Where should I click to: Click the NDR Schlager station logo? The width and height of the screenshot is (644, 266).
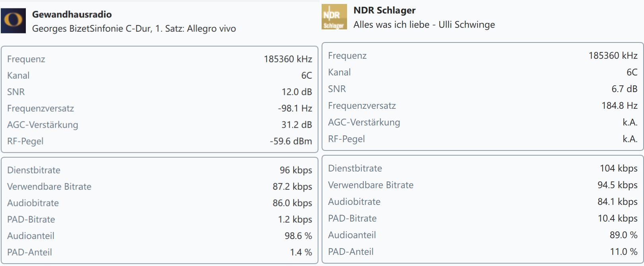coord(334,17)
